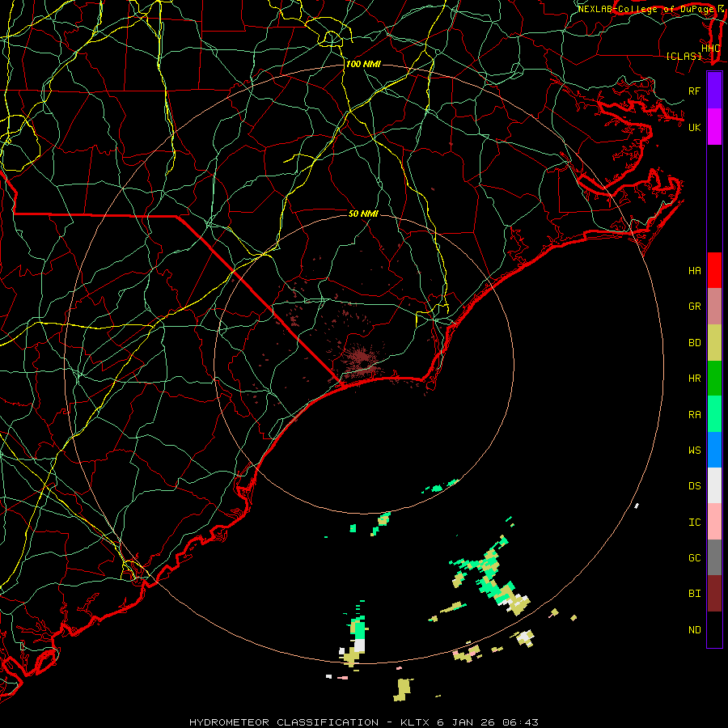
Task: Click the 50 NMI range ring label
Action: (363, 214)
